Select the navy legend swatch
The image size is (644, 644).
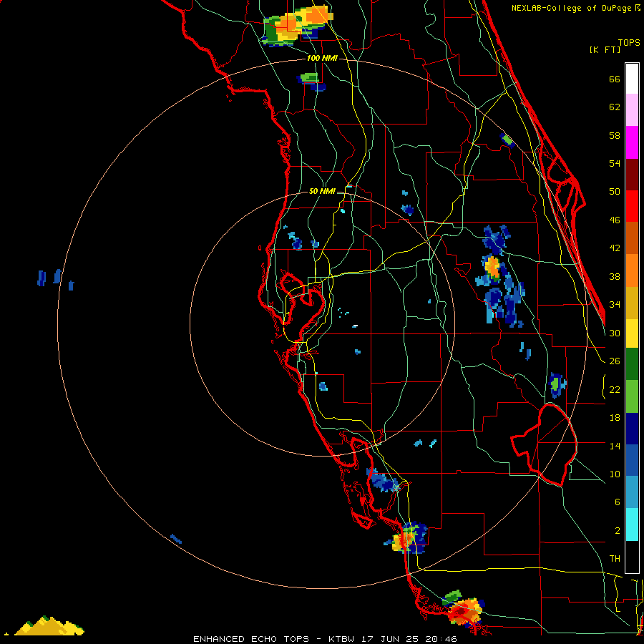point(632,429)
